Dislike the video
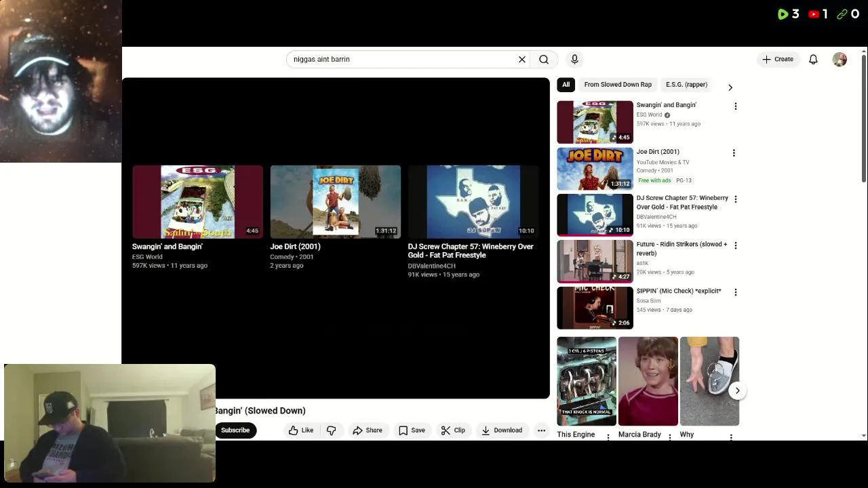 332,430
